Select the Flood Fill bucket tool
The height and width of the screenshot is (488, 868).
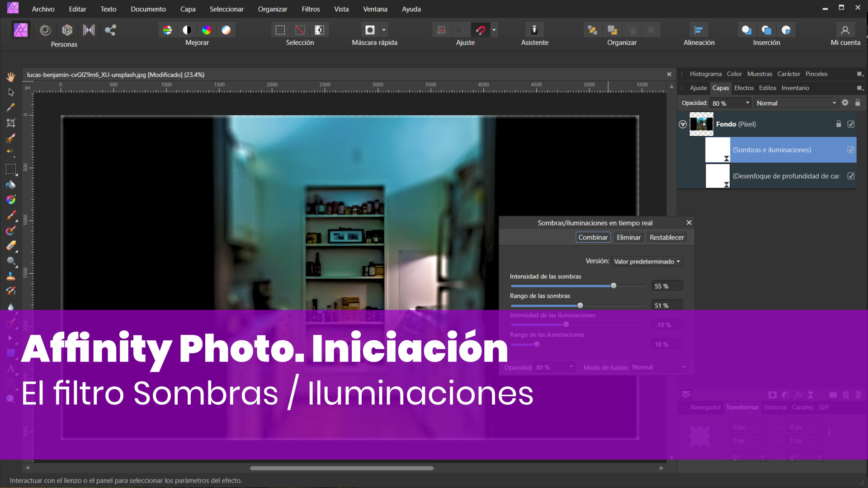pos(11,184)
